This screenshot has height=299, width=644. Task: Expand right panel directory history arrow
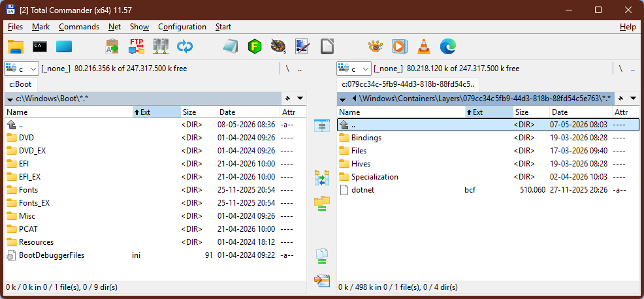633,98
